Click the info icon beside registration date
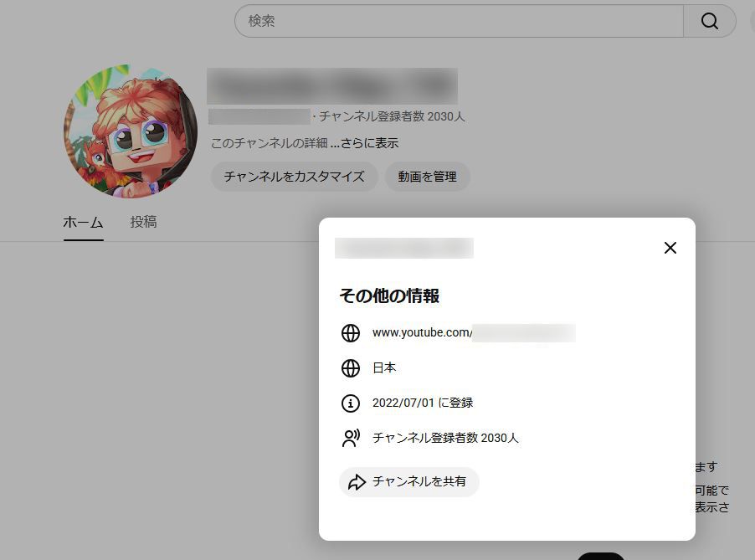This screenshot has height=560, width=755. pyautogui.click(x=351, y=403)
